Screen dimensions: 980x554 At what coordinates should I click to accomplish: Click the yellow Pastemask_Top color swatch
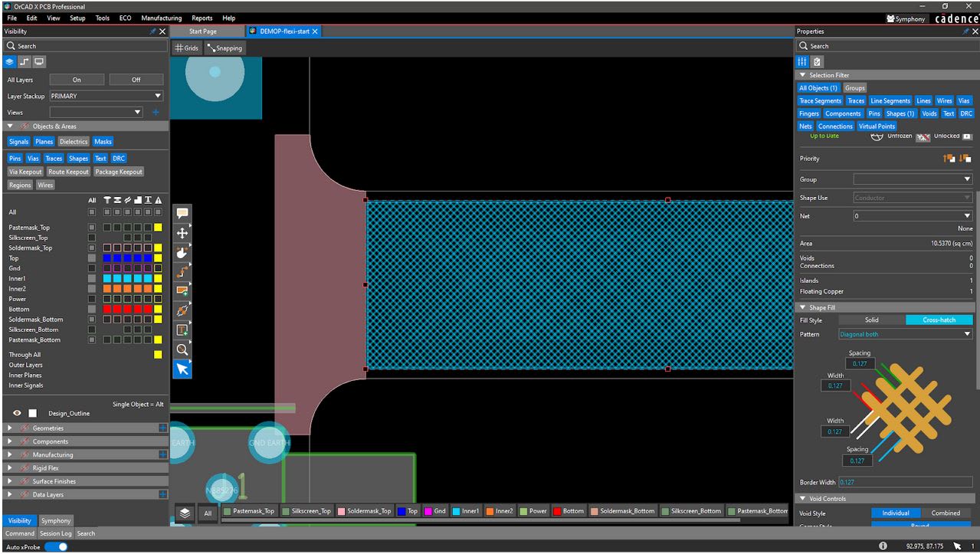[158, 228]
